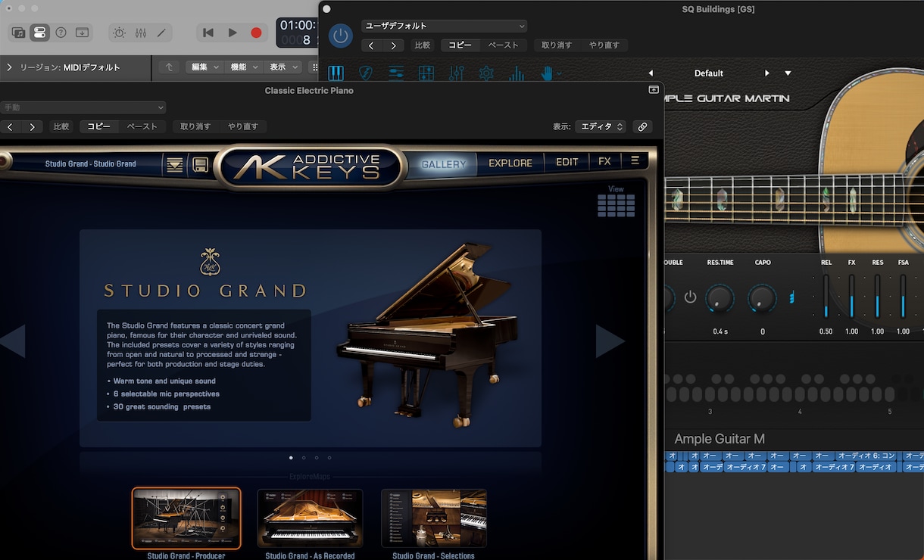Show the next instrument with right gallery arrow
This screenshot has width=924, height=560.
pos(610,341)
